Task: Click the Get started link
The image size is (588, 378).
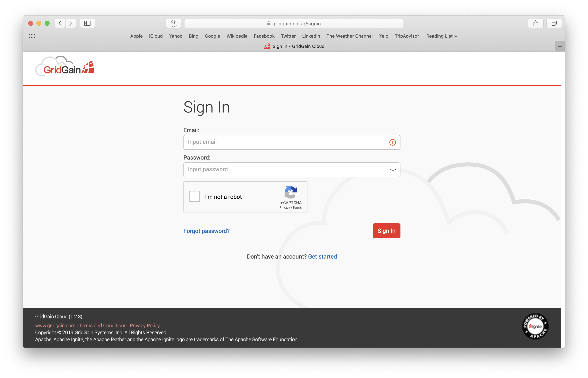Action: 322,256
